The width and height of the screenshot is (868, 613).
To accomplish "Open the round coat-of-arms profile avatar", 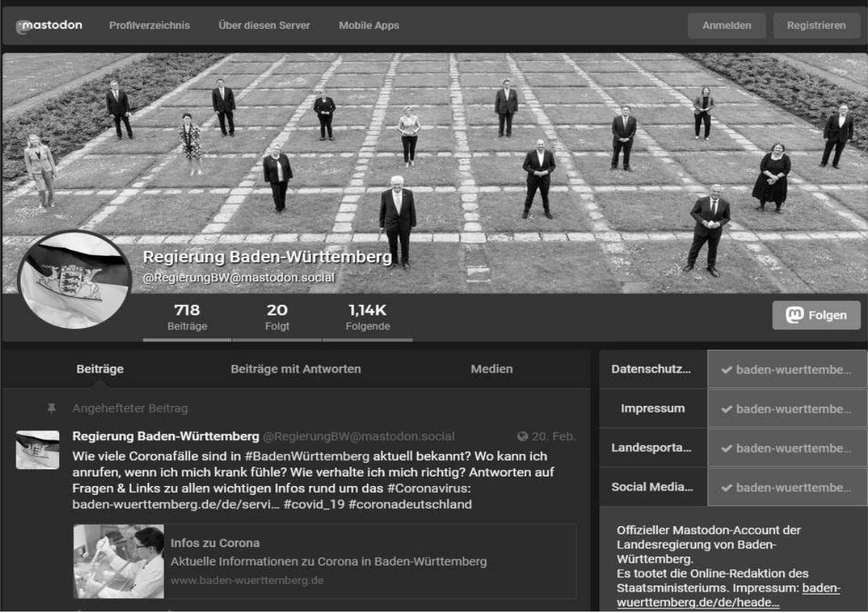I will (x=74, y=280).
